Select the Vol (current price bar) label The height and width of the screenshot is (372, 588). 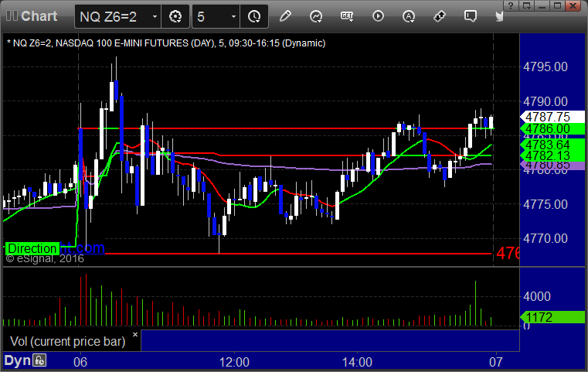point(67,342)
